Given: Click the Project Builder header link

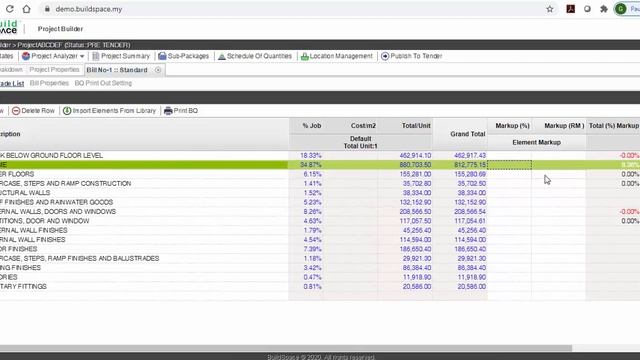Looking at the screenshot, I should coord(60,29).
